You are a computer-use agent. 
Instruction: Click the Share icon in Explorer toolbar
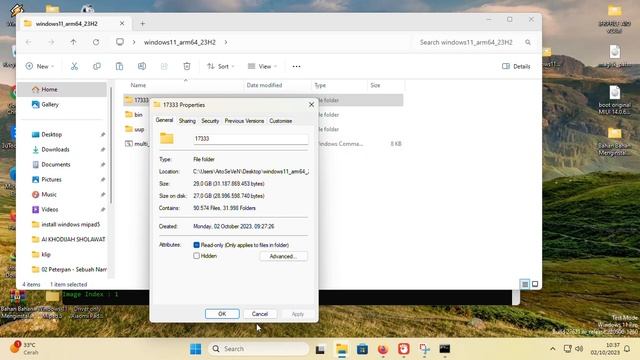click(164, 66)
